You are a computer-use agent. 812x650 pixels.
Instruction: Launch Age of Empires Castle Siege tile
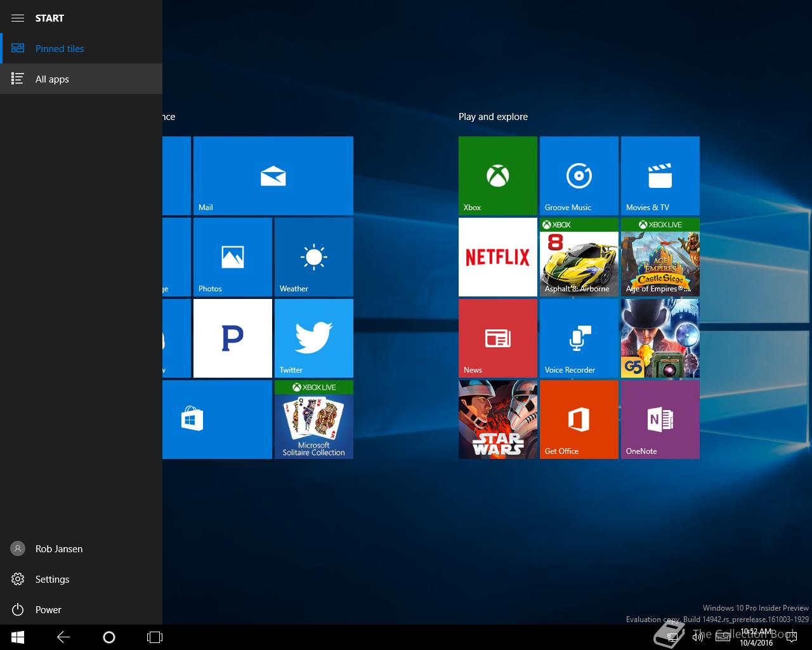click(660, 257)
